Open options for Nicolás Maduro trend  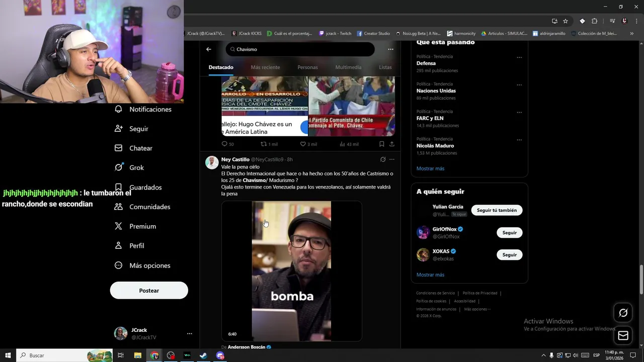pyautogui.click(x=519, y=140)
